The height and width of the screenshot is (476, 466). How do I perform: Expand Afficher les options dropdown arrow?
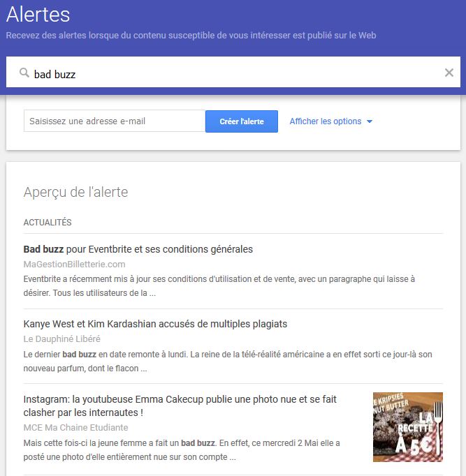[370, 121]
